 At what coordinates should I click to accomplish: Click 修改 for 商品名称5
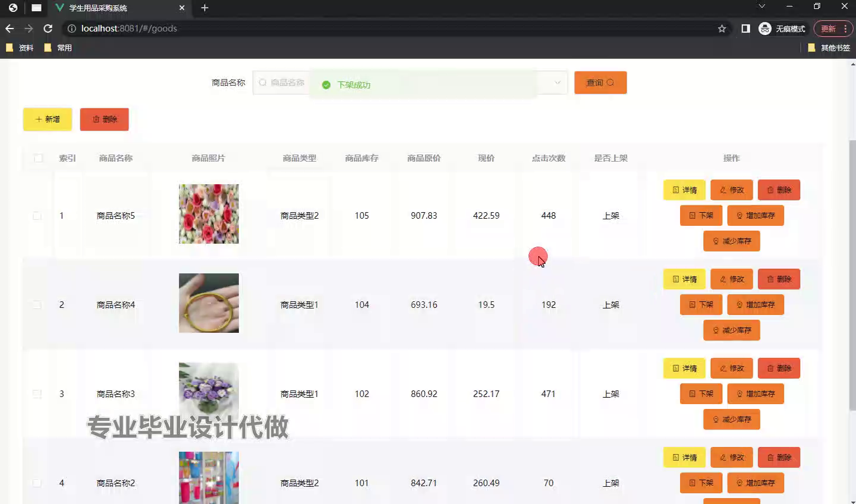(732, 190)
